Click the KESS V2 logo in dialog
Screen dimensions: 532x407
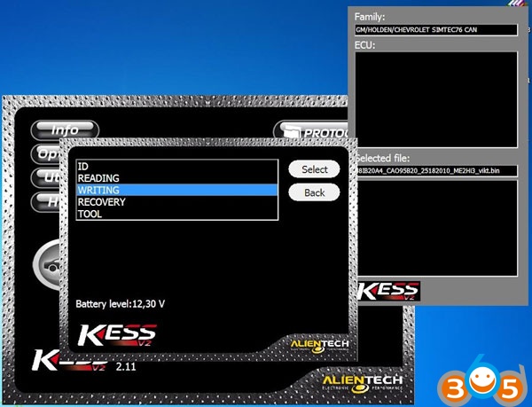pos(117,337)
